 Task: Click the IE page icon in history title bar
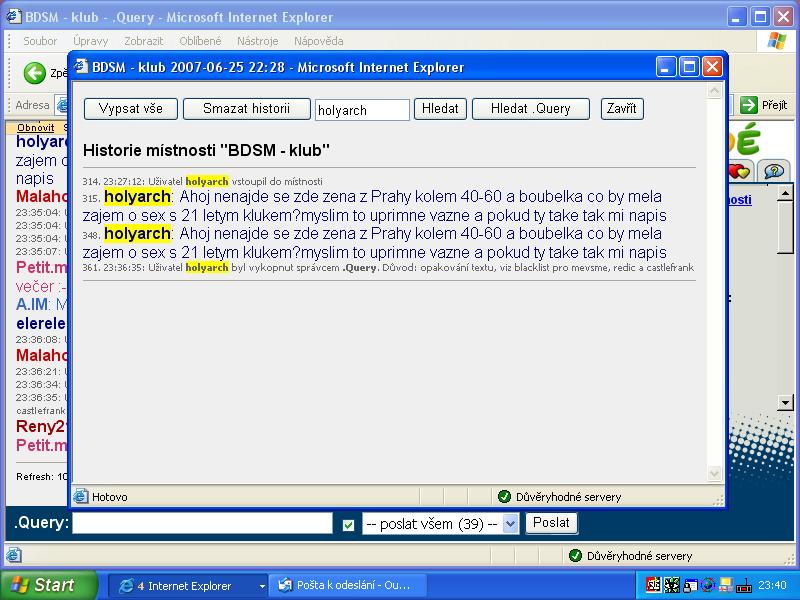pyautogui.click(x=81, y=67)
